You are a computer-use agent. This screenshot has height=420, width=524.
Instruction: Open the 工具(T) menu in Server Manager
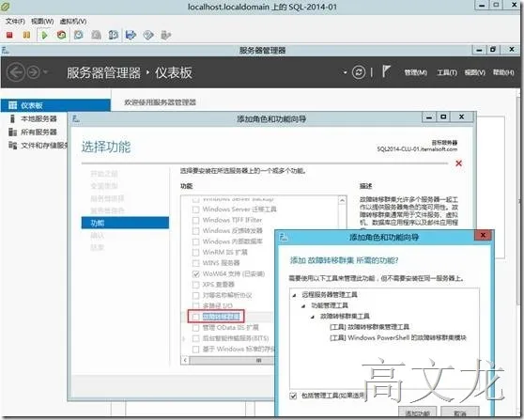[x=447, y=72]
